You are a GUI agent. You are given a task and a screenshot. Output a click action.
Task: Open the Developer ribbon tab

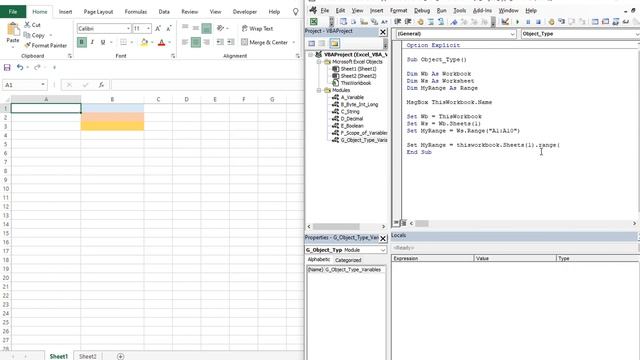point(245,12)
